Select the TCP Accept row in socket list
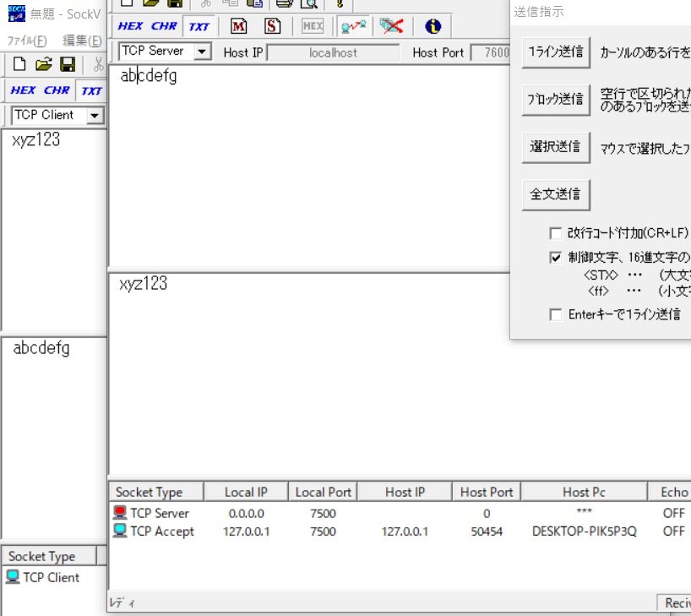 (x=399, y=532)
